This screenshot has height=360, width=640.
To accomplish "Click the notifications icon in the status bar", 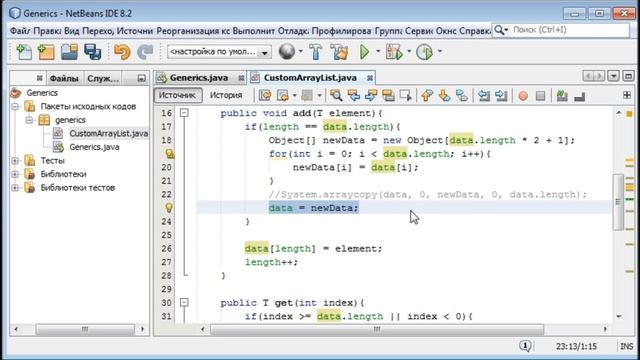I will [x=525, y=346].
